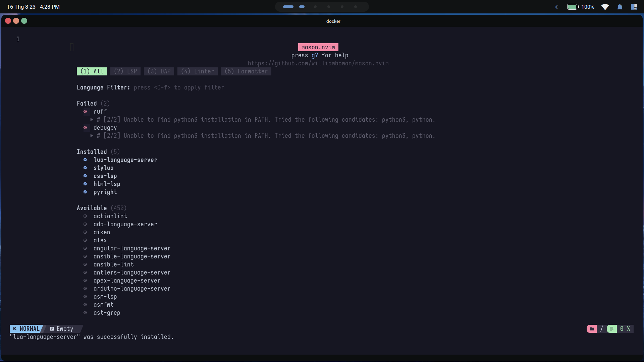Click the pink folder icon in statusline
Screen dimensions: 644x362
592,329
